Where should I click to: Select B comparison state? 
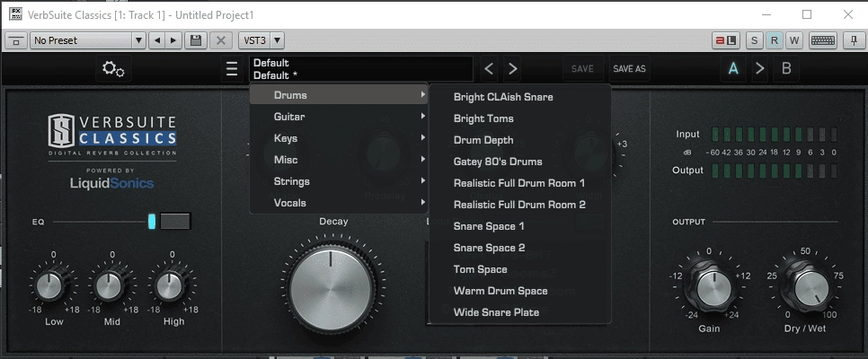coord(786,68)
